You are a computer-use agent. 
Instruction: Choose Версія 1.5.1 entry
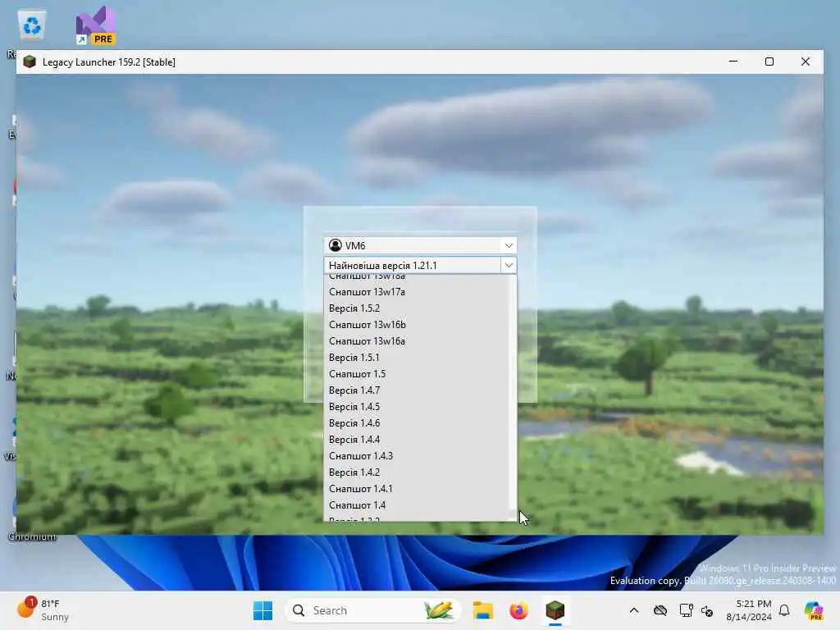[416, 358]
